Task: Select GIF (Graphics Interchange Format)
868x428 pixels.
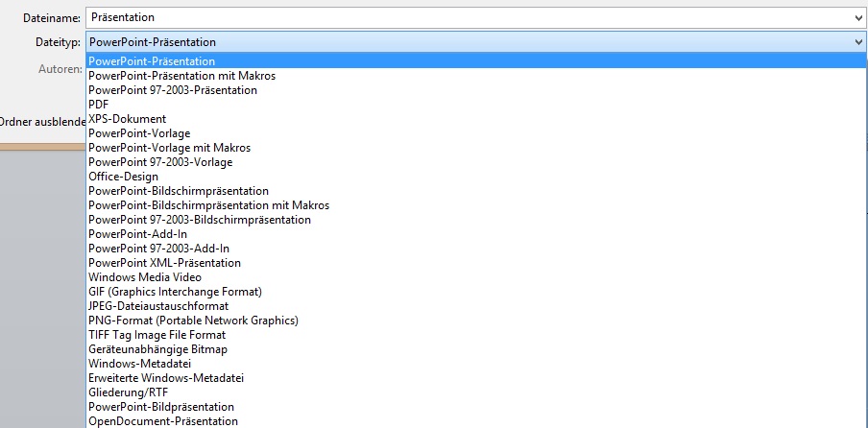Action: pyautogui.click(x=476, y=291)
